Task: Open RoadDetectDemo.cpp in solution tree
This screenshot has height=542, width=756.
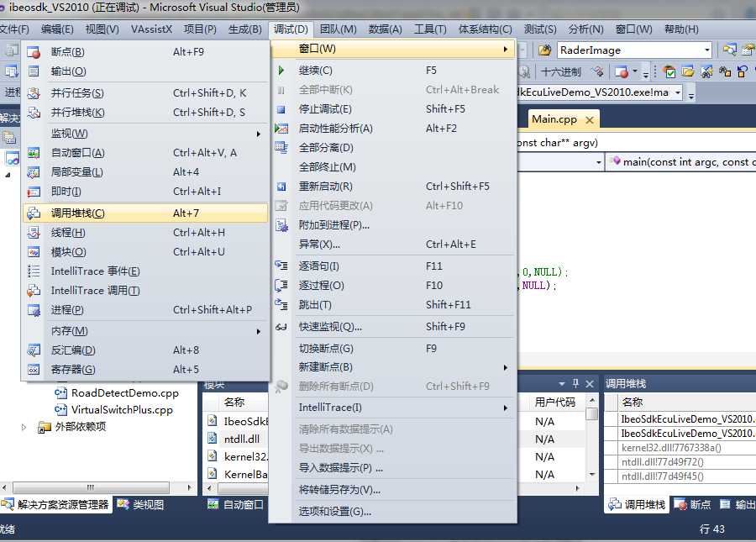Action: (x=125, y=393)
